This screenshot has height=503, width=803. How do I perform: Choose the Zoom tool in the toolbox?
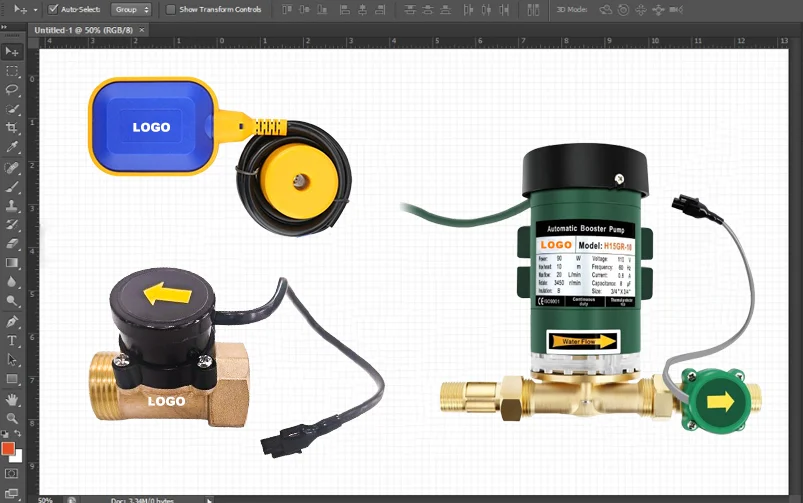pos(12,418)
